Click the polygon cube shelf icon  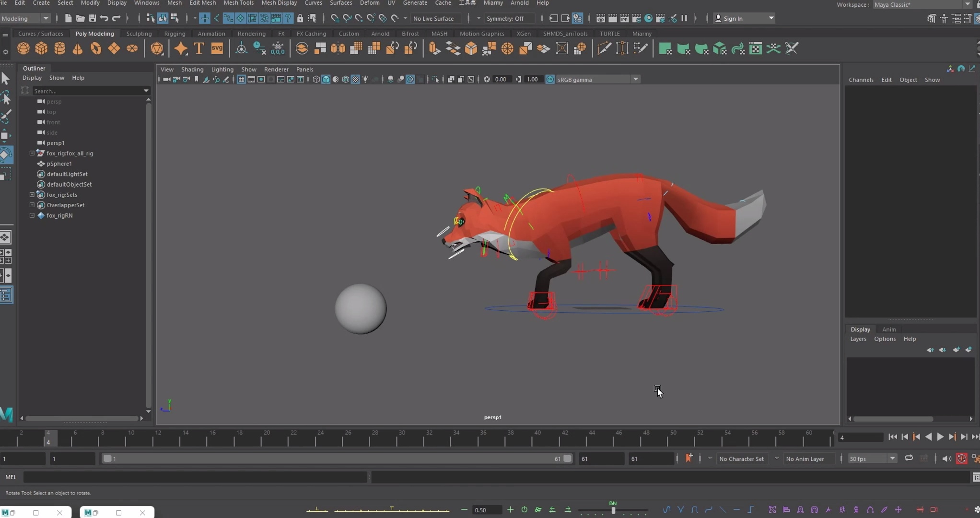coord(41,48)
